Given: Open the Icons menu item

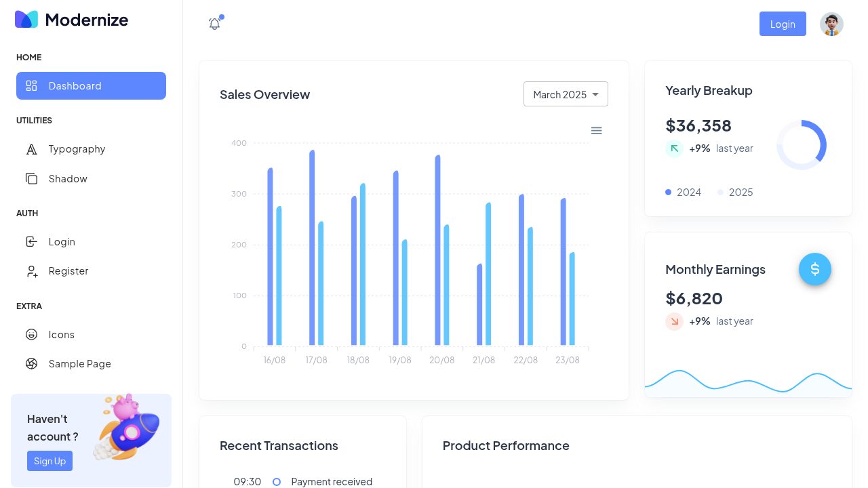Looking at the screenshot, I should (x=91, y=335).
